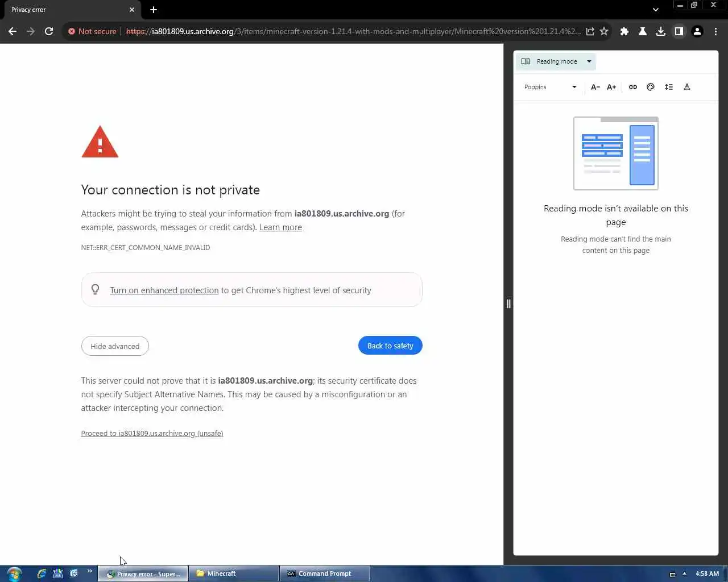
Task: Expand the quick launch chevron
Action: (x=89, y=571)
